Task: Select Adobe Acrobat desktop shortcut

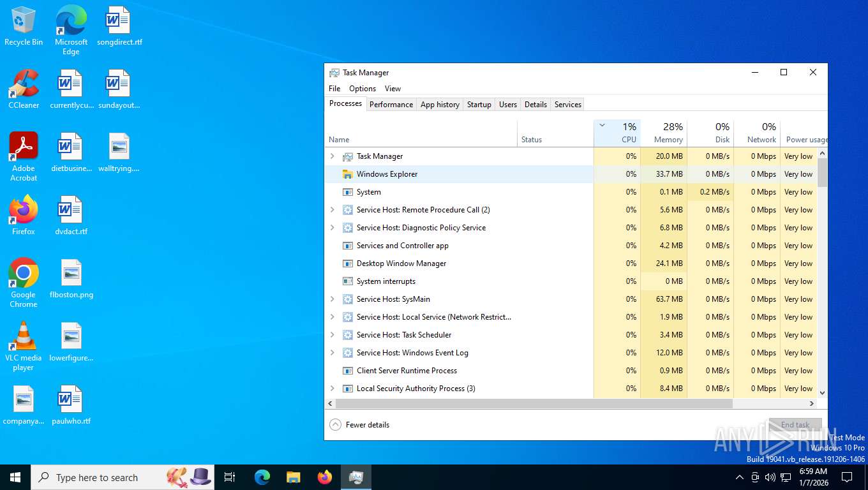Action: coord(24,157)
